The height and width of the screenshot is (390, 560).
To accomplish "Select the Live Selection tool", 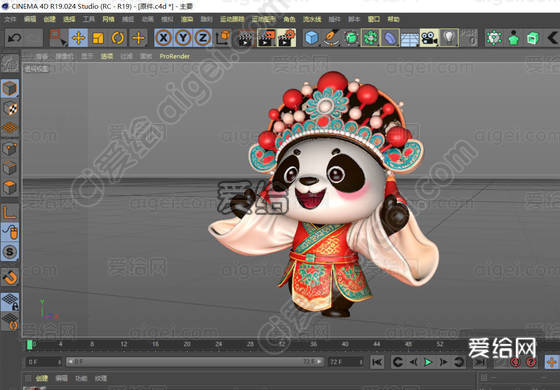I will (x=58, y=38).
